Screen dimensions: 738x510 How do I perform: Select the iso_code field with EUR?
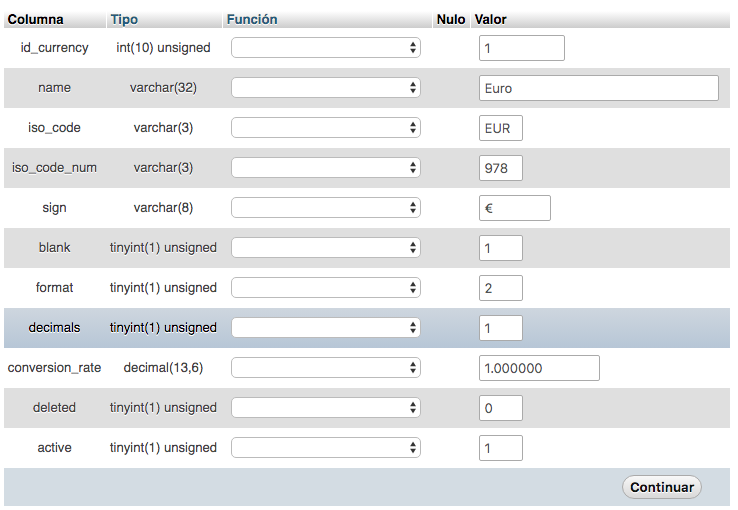pos(500,128)
